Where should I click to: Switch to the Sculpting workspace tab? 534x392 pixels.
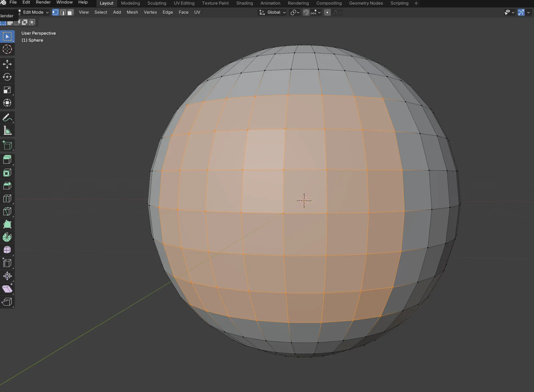(157, 3)
